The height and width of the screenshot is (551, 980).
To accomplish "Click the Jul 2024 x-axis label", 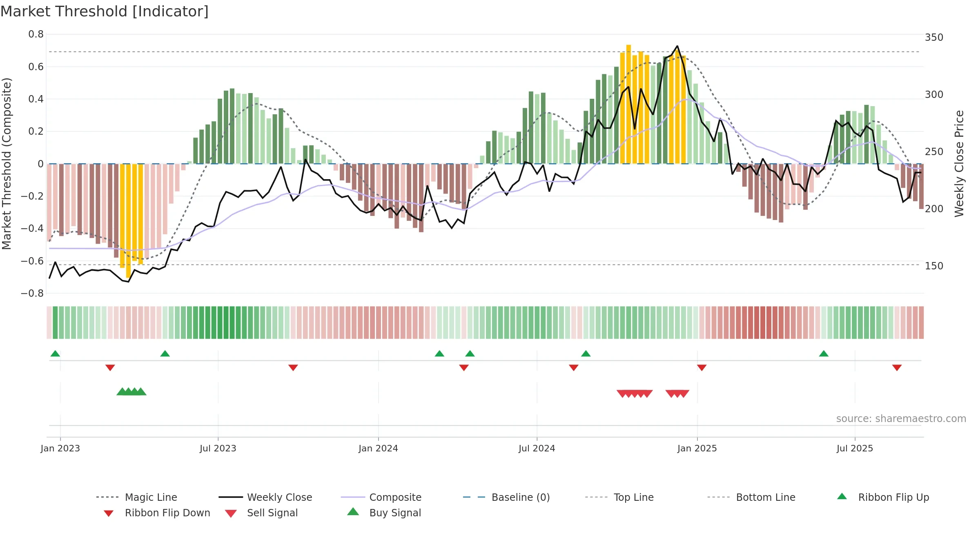I will click(537, 448).
